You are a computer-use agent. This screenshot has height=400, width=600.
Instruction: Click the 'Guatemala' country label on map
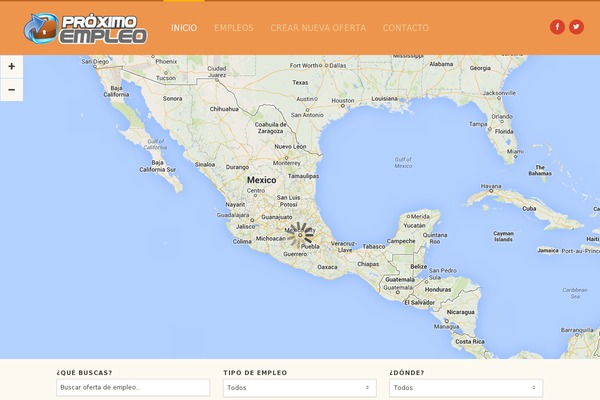(x=400, y=279)
